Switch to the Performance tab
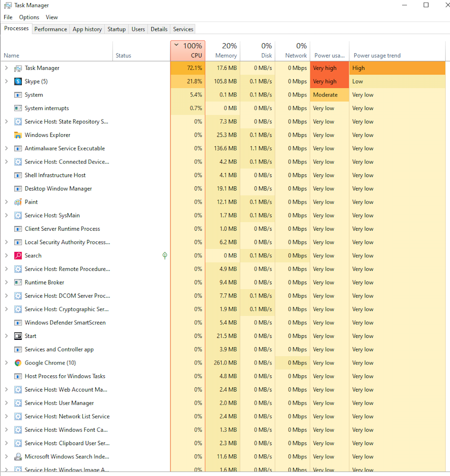This screenshot has height=476, width=450. 51,29
